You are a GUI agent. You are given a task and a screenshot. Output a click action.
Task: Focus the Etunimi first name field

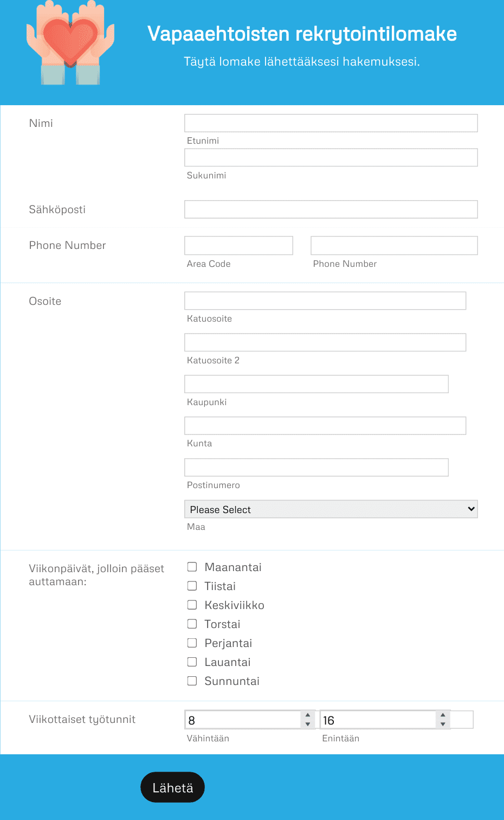click(331, 123)
